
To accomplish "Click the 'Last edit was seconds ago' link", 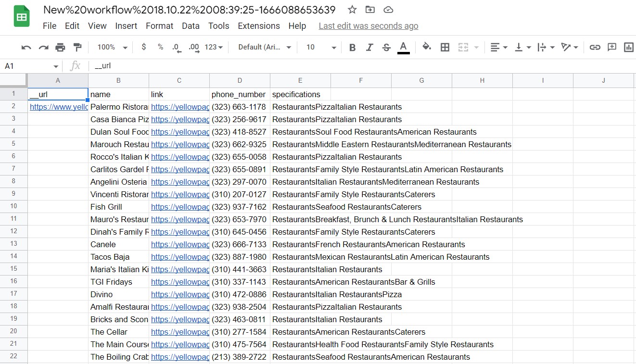I will (368, 26).
